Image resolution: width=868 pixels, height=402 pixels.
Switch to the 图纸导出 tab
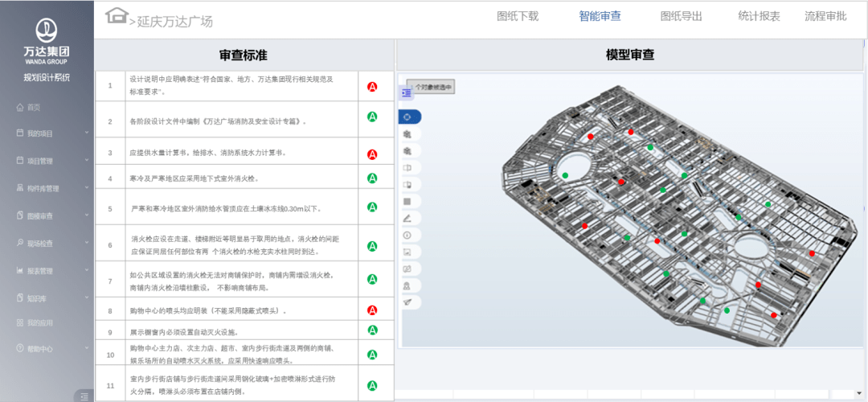click(x=682, y=16)
